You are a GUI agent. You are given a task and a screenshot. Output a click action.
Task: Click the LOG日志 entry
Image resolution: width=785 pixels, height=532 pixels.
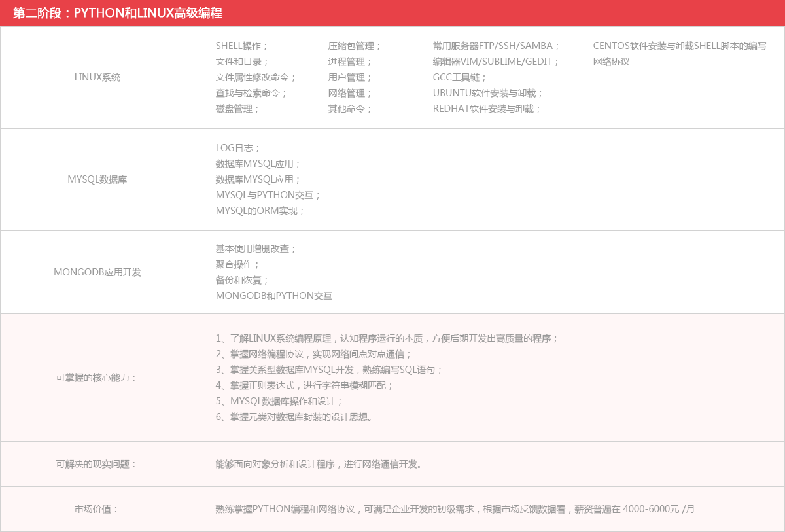238,148
